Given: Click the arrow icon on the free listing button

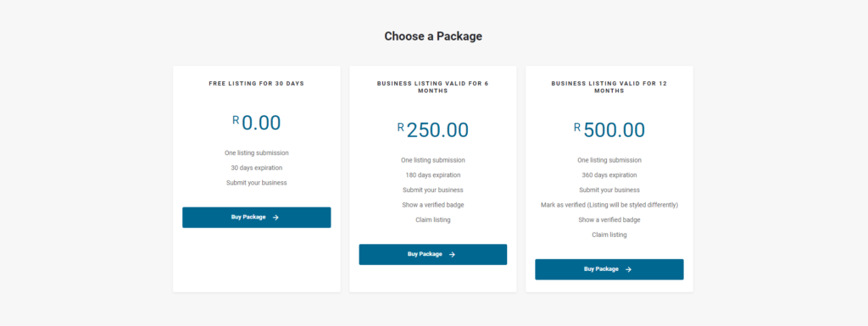Looking at the screenshot, I should 275,218.
